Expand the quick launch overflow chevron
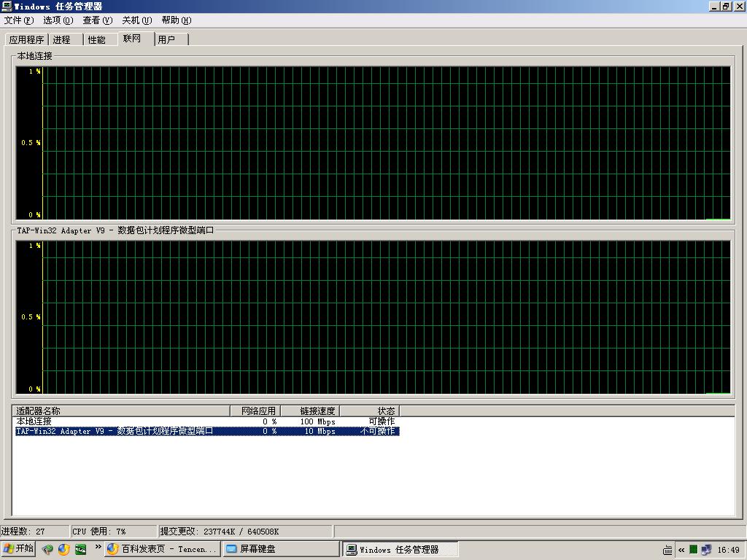Viewport: 747px width, 560px height. [98, 547]
